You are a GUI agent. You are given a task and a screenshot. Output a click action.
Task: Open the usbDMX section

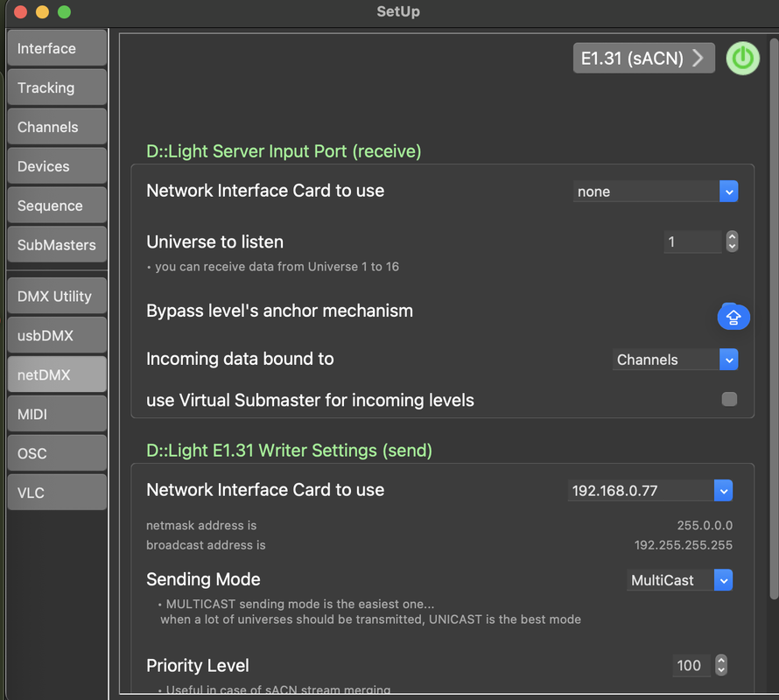57,335
